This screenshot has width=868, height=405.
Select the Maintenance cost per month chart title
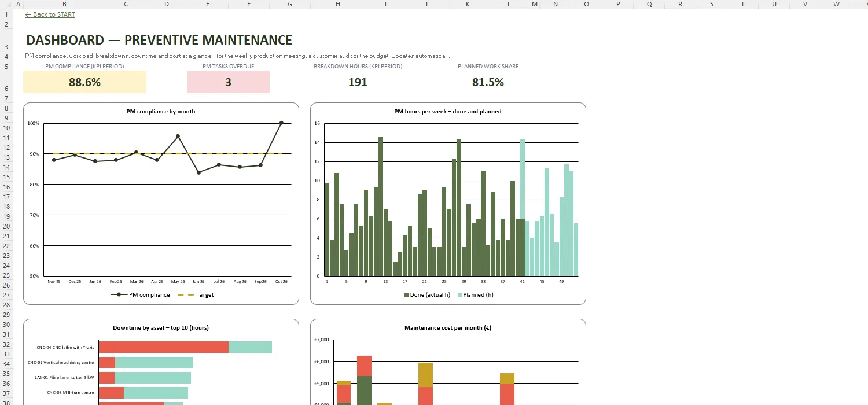pos(448,328)
